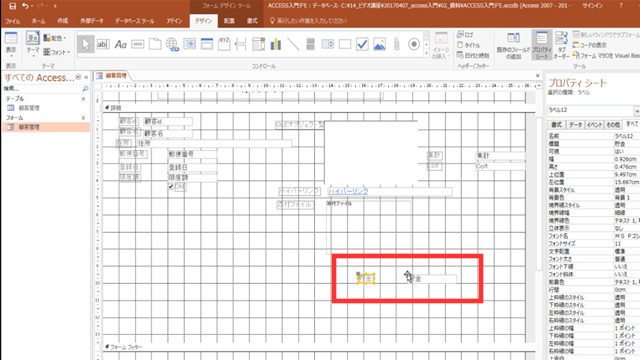The height and width of the screenshot is (360, 640).
Task: Switch to the データベースツール ribbon tab
Action: point(134,21)
